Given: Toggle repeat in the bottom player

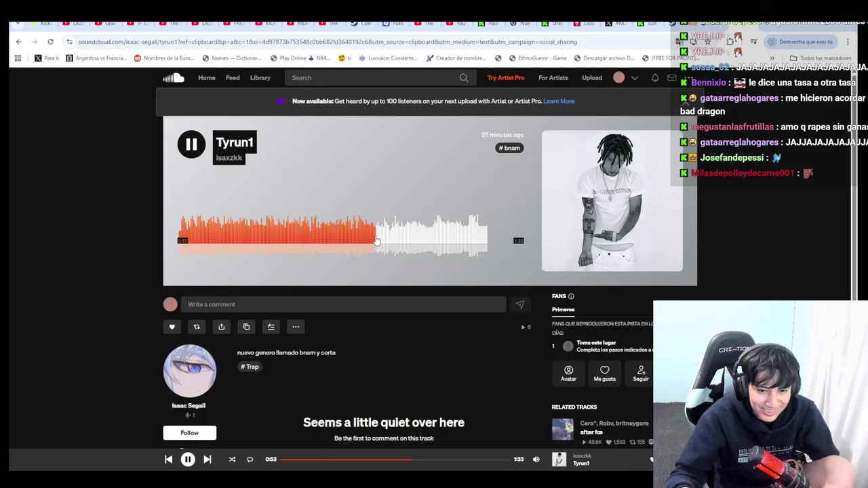Looking at the screenshot, I should click(250, 460).
